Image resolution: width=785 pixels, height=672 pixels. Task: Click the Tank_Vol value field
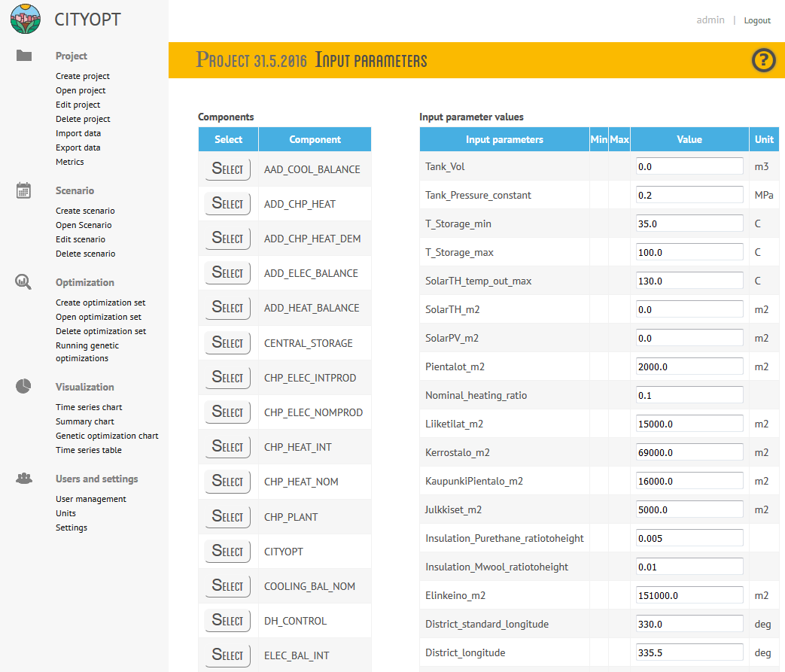(689, 166)
